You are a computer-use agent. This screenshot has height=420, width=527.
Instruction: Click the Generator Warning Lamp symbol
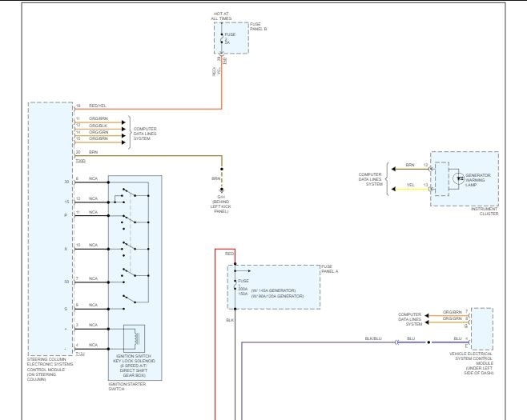tap(458, 178)
